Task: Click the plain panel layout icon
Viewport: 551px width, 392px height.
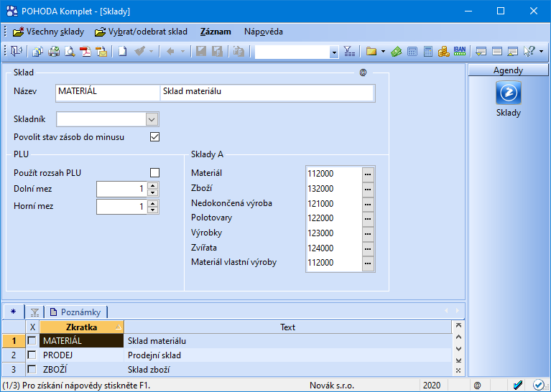Action: click(x=497, y=52)
